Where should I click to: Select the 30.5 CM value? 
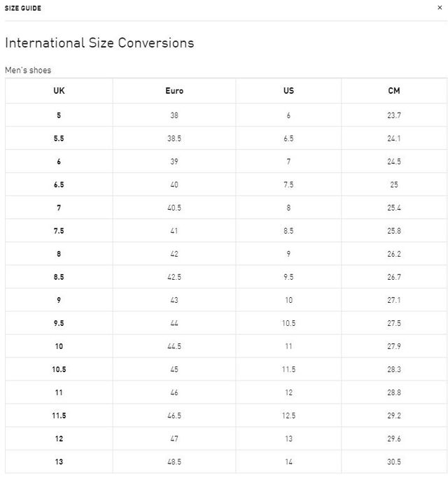tap(394, 462)
